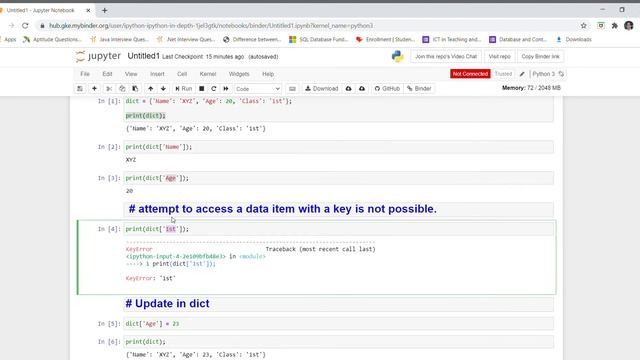Image resolution: width=640 pixels, height=360 pixels.
Task: Select the In [2] code cell input
Action: tap(339, 147)
